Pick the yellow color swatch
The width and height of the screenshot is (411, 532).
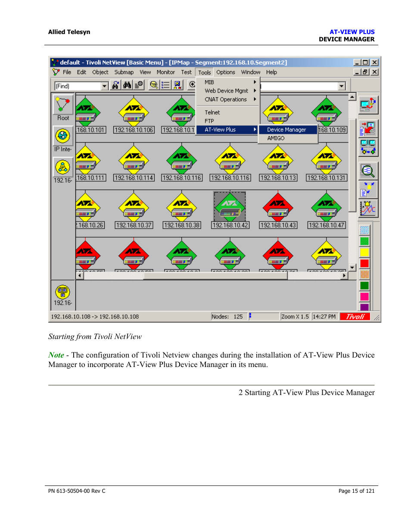(x=364, y=252)
